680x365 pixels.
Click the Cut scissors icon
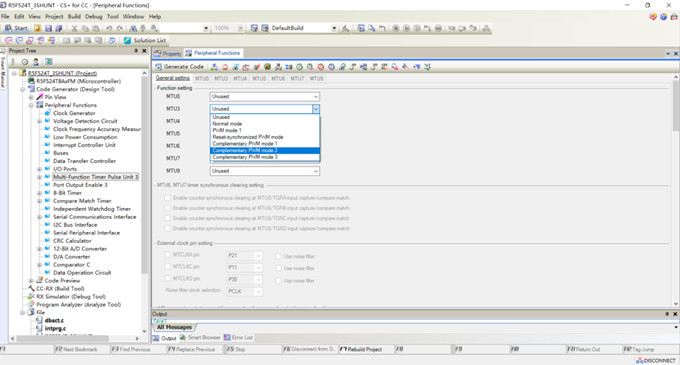click(x=74, y=28)
